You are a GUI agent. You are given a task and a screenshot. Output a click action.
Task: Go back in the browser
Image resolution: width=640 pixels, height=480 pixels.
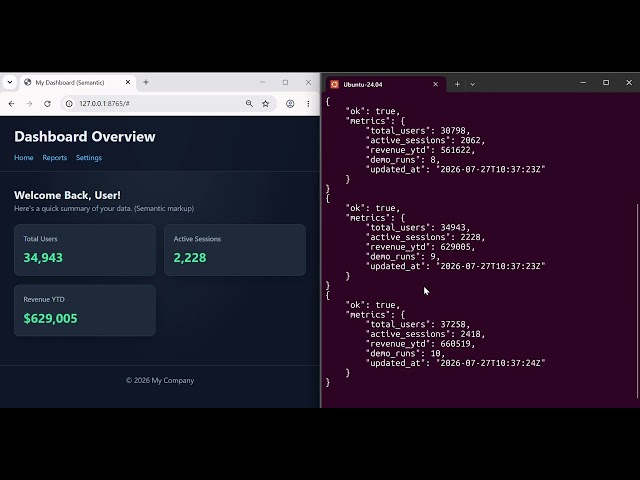click(x=11, y=104)
